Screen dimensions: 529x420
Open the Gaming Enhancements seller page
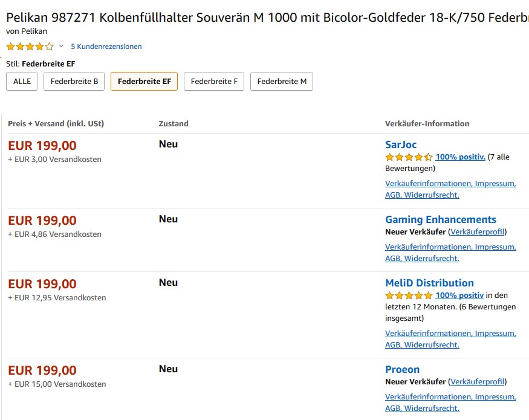tap(441, 219)
